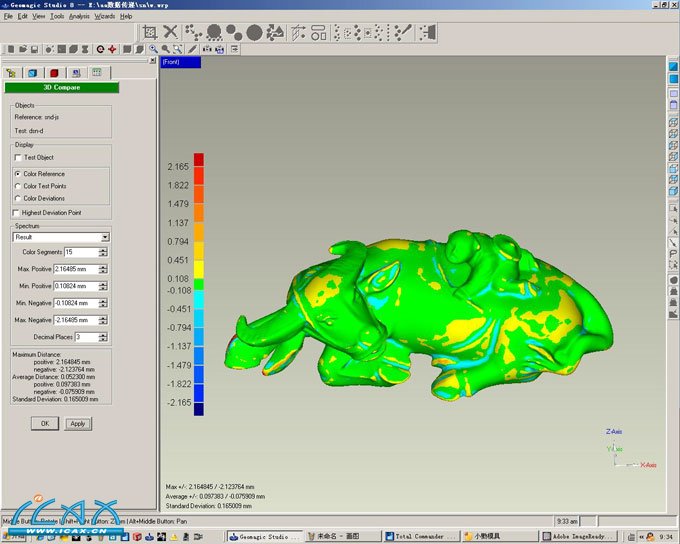The width and height of the screenshot is (680, 544).
Task: Click the crop tool icon in the toolbar
Action: [x=149, y=33]
